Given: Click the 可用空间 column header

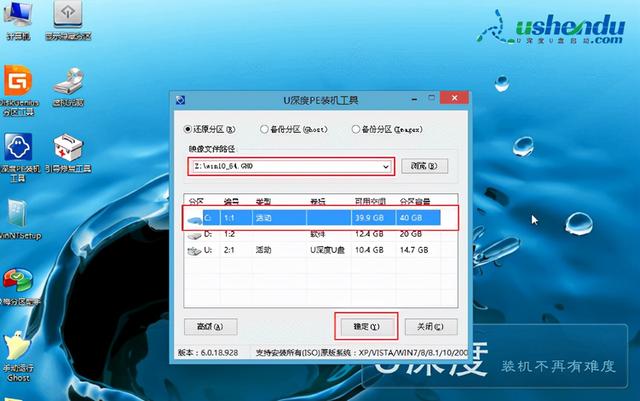Looking at the screenshot, I should 370,201.
